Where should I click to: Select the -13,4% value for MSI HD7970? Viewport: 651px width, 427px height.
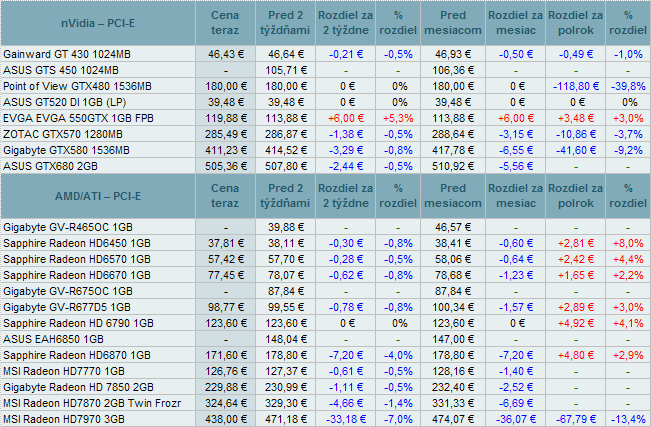pyautogui.click(x=628, y=419)
